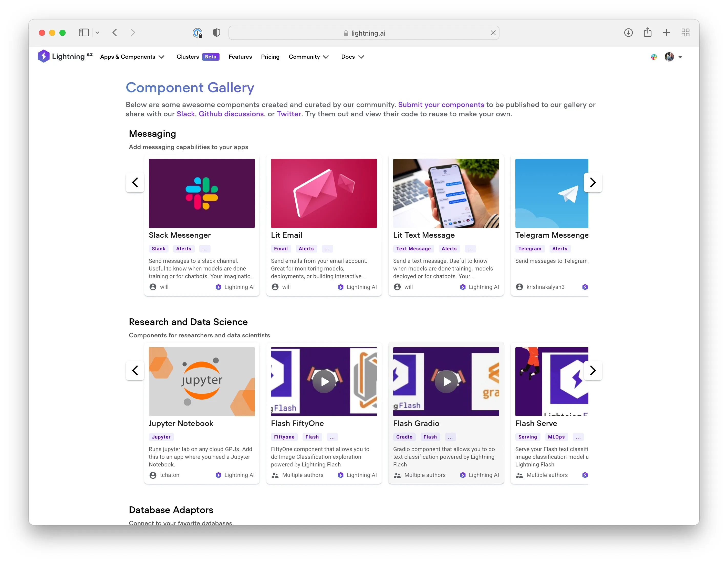Screen dimensions: 728x563
Task: Open the Lit Email thumbnail image
Action: 324,193
